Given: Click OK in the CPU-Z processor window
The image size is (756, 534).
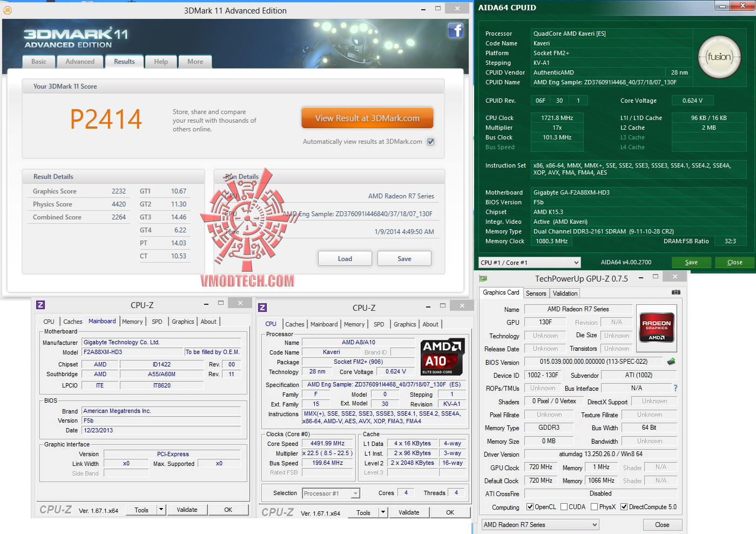Looking at the screenshot, I should click(450, 512).
